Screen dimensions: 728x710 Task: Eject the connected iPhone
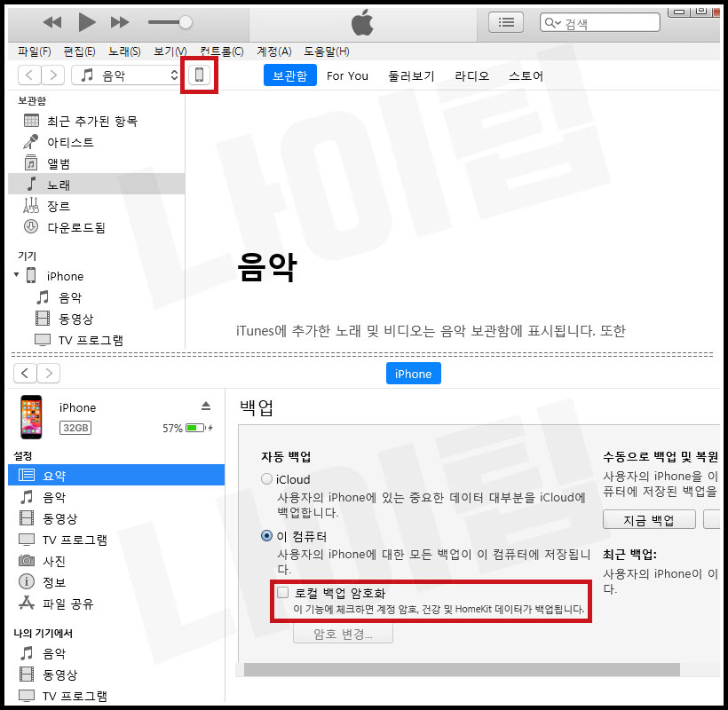coord(206,406)
